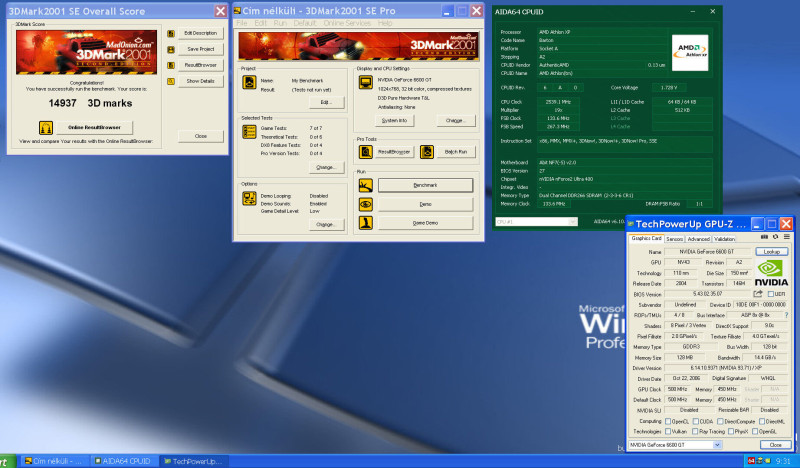Click the Benchmark icon in Run section
This screenshot has width=800, height=468.
coord(365,185)
